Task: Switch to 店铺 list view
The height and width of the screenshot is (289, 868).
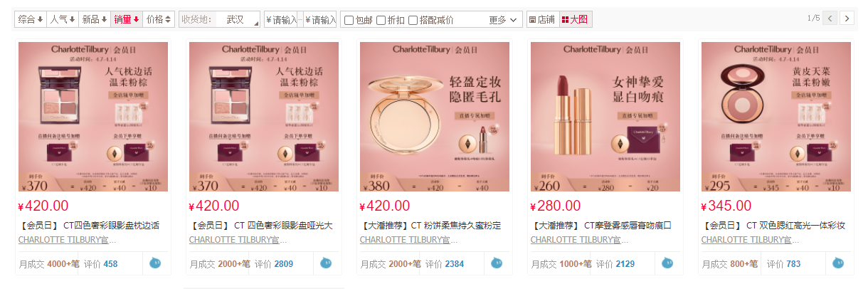Action: point(542,19)
